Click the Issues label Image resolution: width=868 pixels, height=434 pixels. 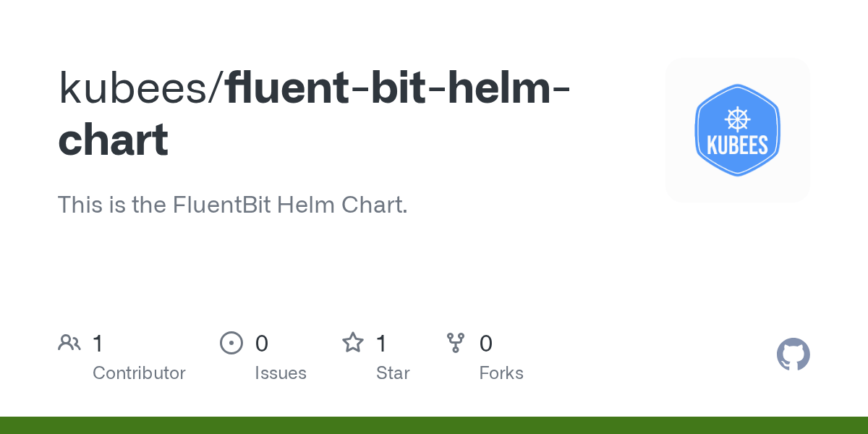[x=281, y=373]
